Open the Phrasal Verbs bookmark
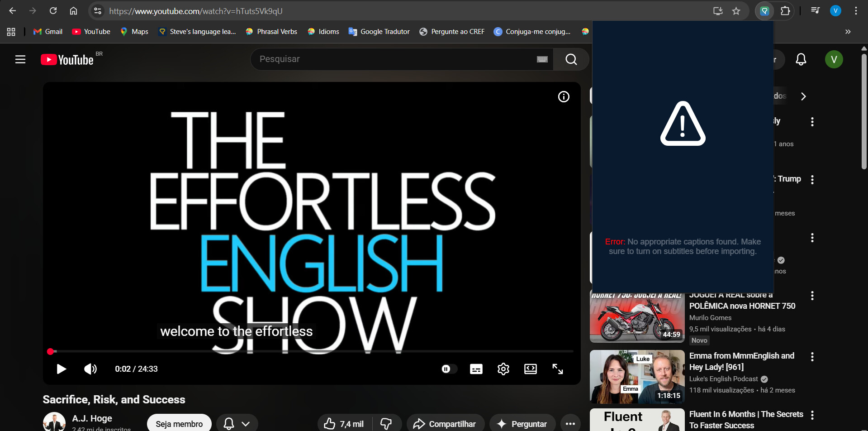 pos(271,32)
